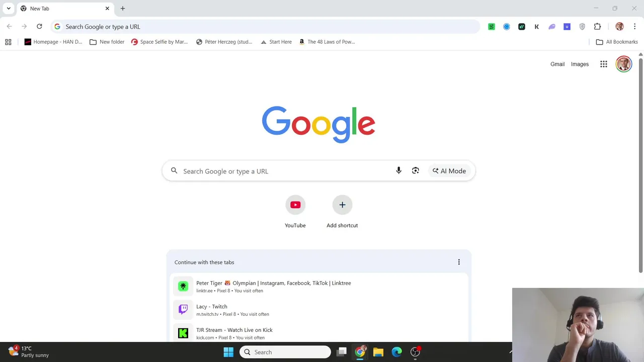644x362 pixels.
Task: Click the Google account avatar on page
Action: pyautogui.click(x=624, y=64)
